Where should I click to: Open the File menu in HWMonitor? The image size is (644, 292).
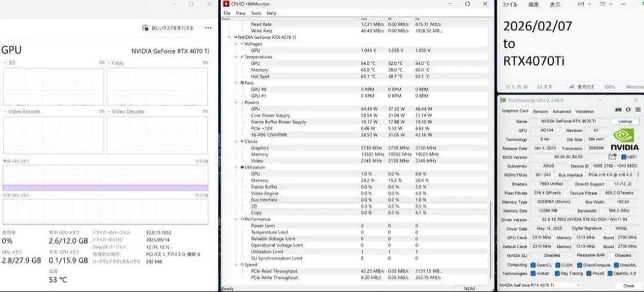pyautogui.click(x=227, y=13)
